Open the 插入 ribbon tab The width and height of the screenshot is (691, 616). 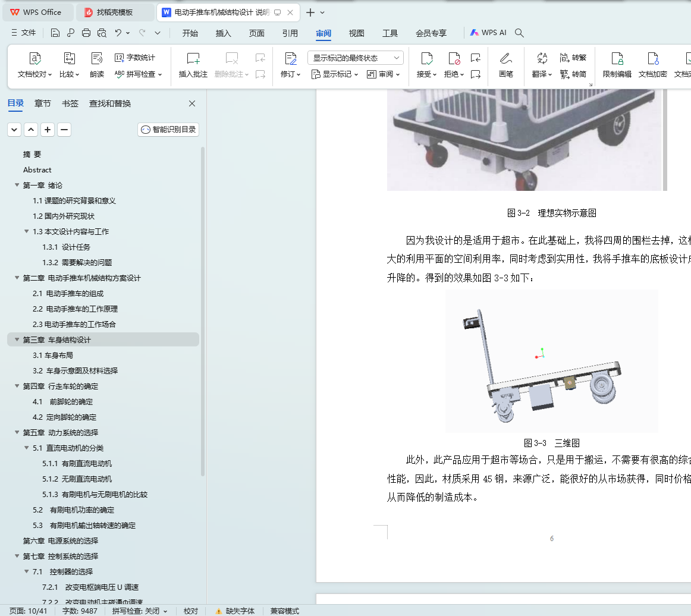click(223, 33)
